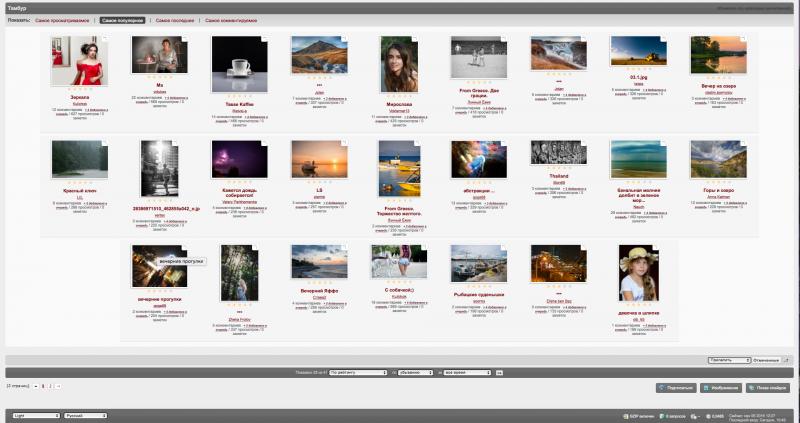
Task: Click the small corner icon right of Отмеченные
Action: click(x=786, y=360)
